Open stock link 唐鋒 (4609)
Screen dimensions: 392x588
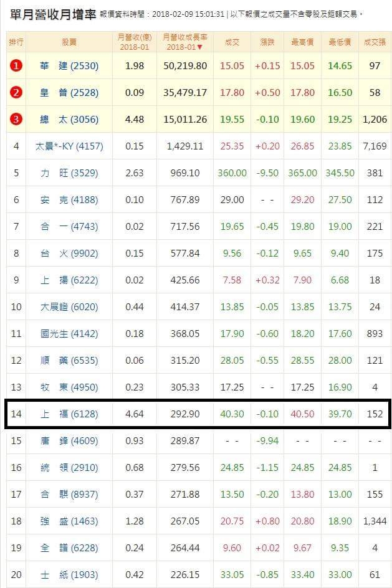click(69, 440)
